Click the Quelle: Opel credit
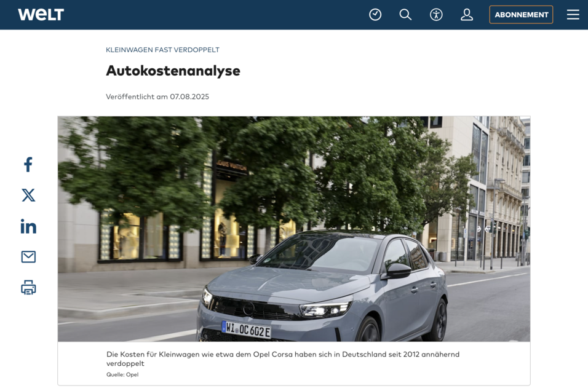Viewport: 588px width, 391px height. (x=122, y=374)
